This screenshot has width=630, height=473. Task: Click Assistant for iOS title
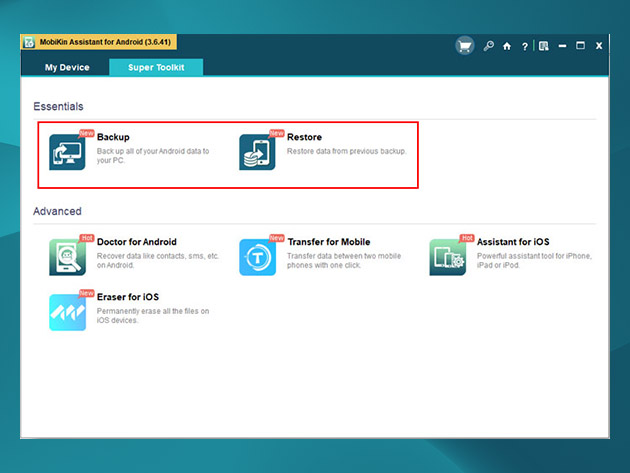click(513, 242)
